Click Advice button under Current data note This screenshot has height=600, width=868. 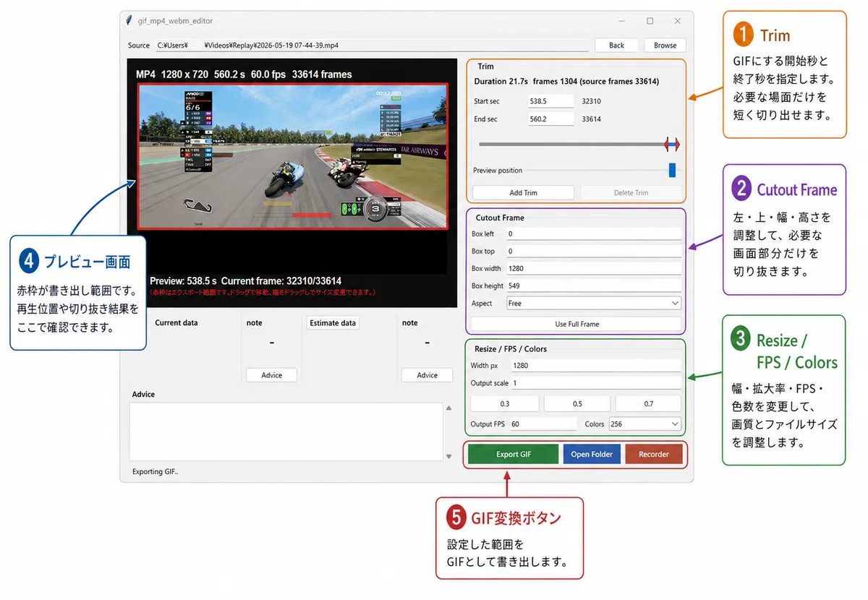tap(271, 375)
